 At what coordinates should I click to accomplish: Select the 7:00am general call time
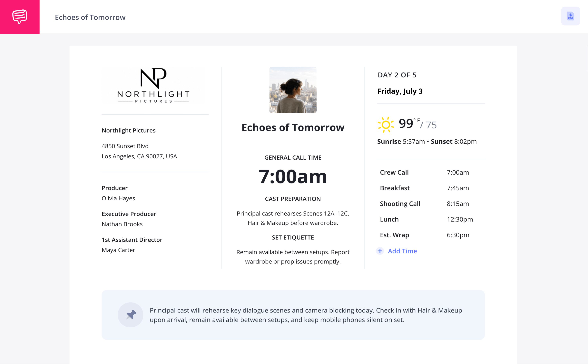pyautogui.click(x=293, y=176)
